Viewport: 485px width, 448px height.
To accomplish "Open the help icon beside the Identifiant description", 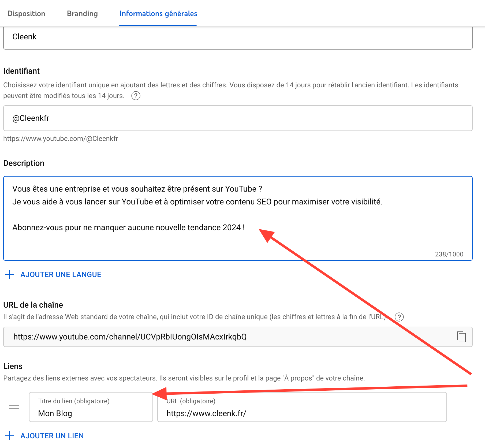I will point(136,96).
